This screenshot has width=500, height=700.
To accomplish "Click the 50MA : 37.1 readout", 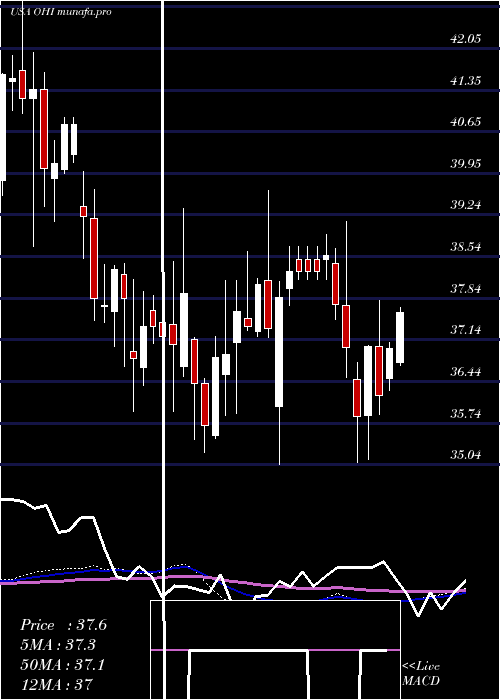I will pos(62,665).
